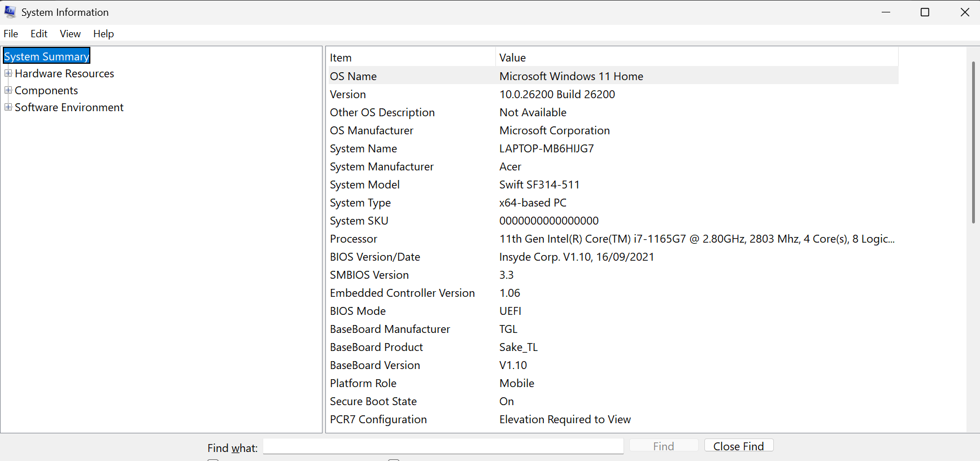Select the System Manufacturer row

pyautogui.click(x=613, y=166)
